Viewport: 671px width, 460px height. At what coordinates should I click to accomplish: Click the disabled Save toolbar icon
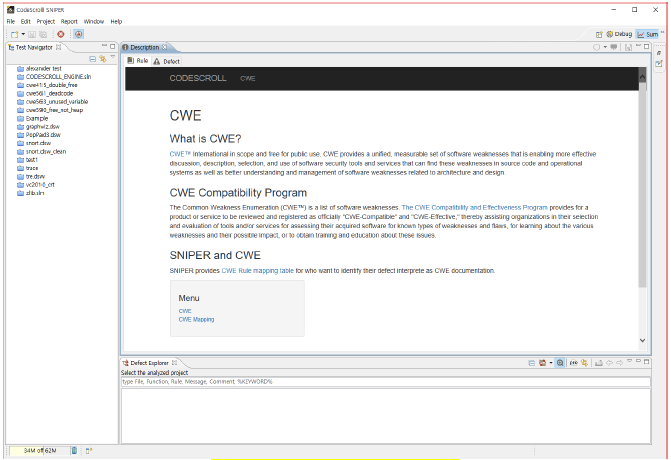[32, 34]
